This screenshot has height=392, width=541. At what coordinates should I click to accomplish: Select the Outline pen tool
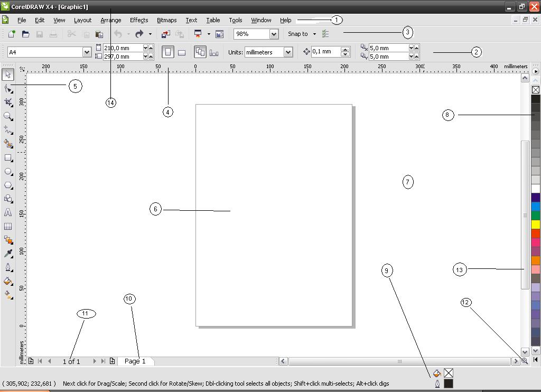[8, 267]
